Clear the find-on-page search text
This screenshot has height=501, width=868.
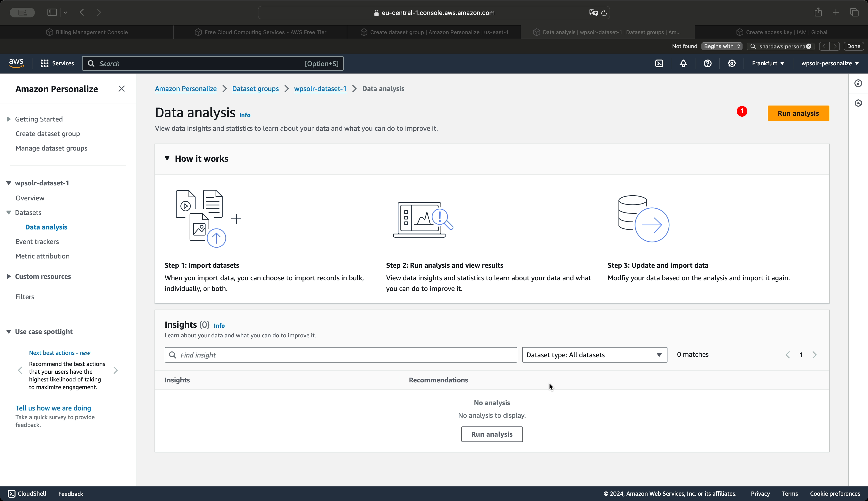(808, 46)
